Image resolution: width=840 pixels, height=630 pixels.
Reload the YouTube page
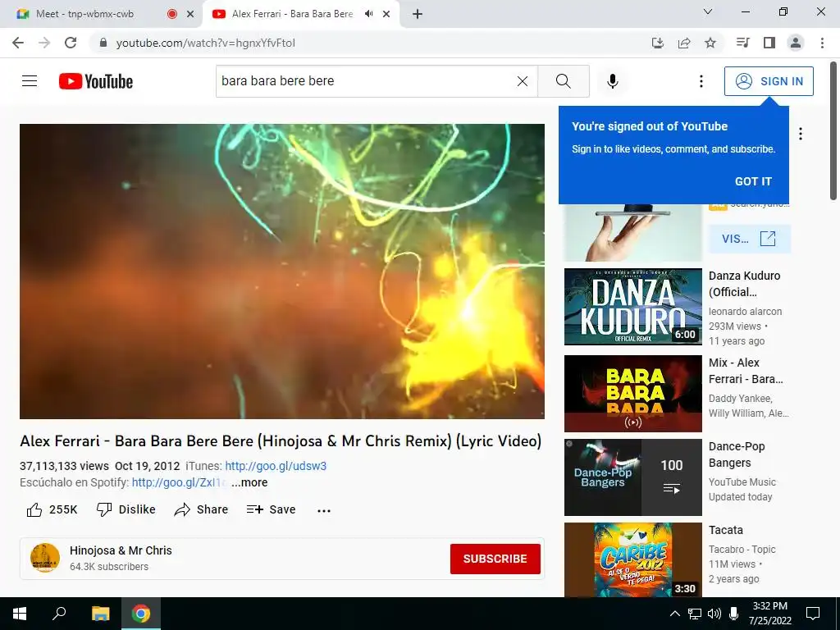[71, 43]
